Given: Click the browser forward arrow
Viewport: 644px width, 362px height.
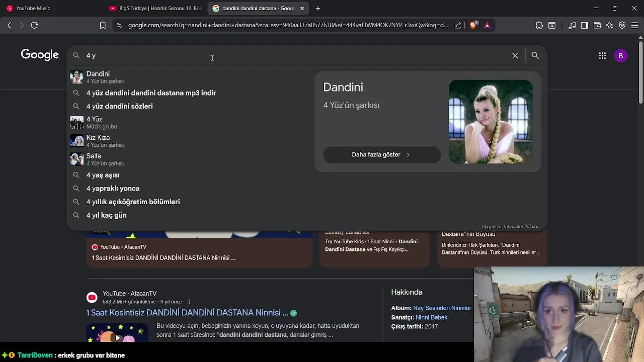Looking at the screenshot, I should click(x=22, y=25).
